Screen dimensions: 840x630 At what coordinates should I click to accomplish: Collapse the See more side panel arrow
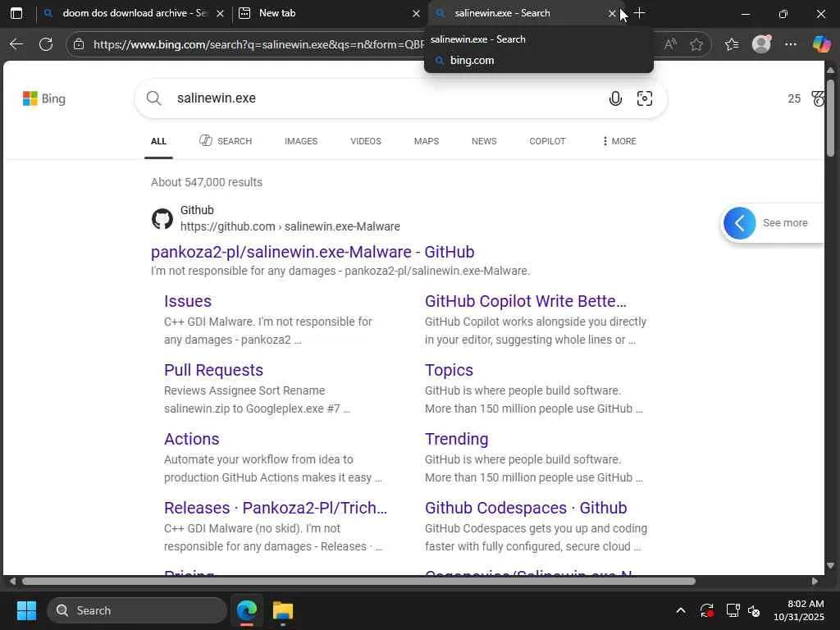(x=740, y=223)
